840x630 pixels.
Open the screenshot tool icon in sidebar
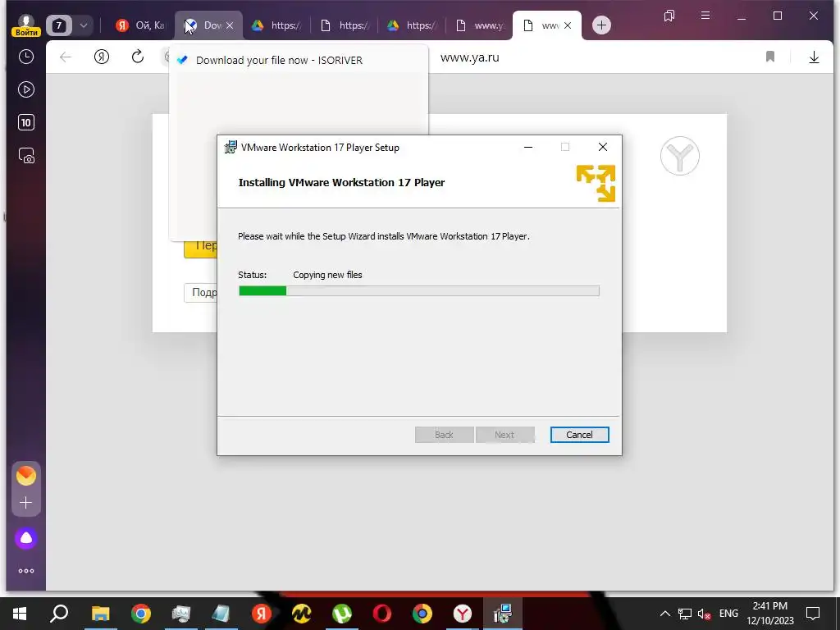click(26, 155)
